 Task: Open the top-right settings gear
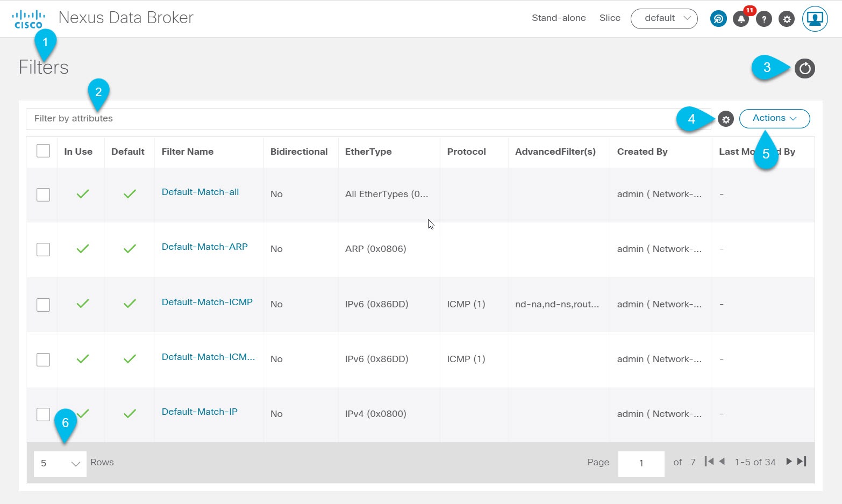click(787, 19)
